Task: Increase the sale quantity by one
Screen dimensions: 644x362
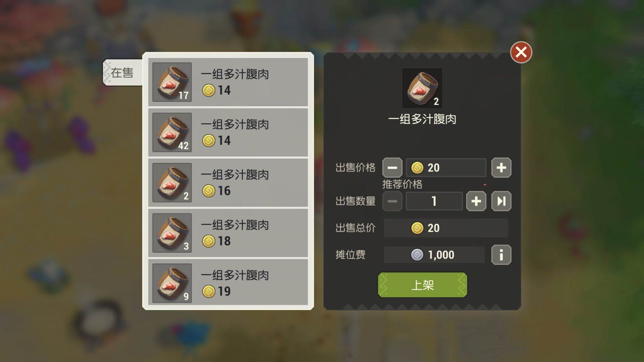Action: 476,201
